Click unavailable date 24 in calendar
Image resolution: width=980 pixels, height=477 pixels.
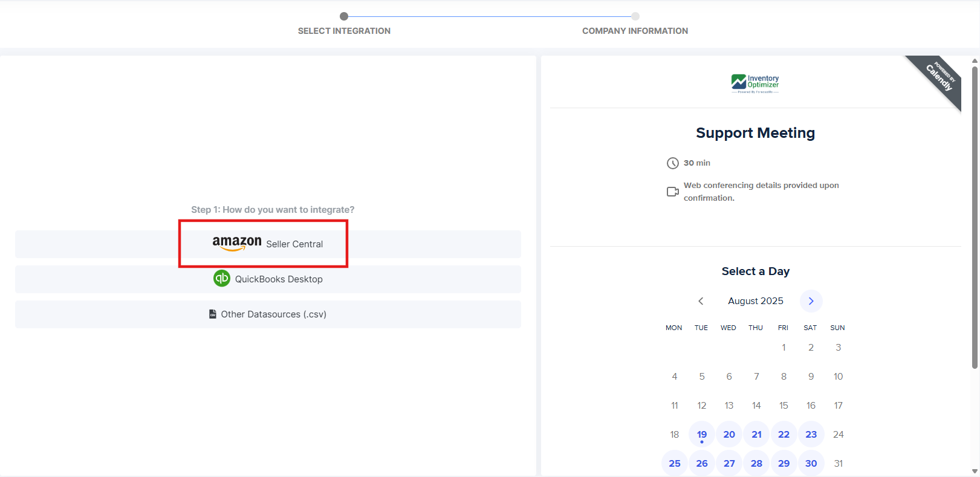[x=839, y=434]
